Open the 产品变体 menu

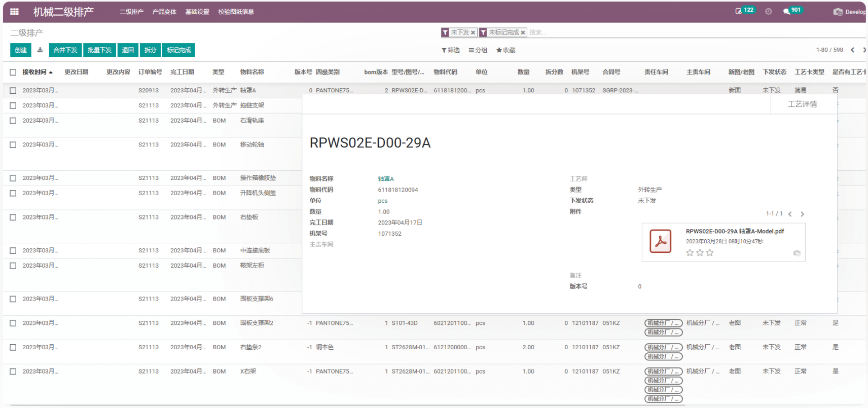164,12
